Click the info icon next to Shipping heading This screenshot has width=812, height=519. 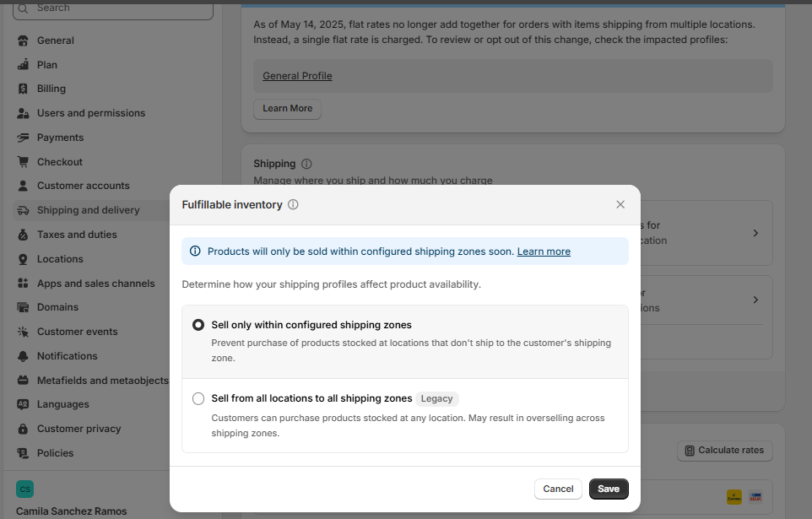306,164
